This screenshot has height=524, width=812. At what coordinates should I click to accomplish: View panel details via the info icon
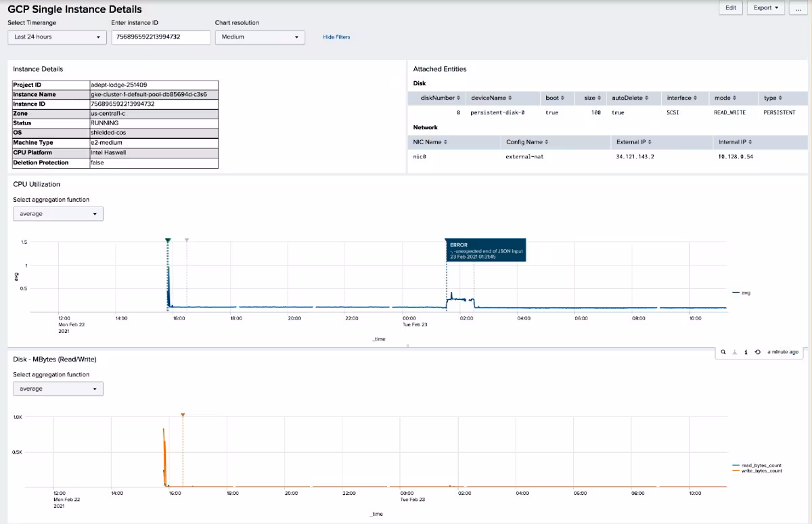click(746, 352)
